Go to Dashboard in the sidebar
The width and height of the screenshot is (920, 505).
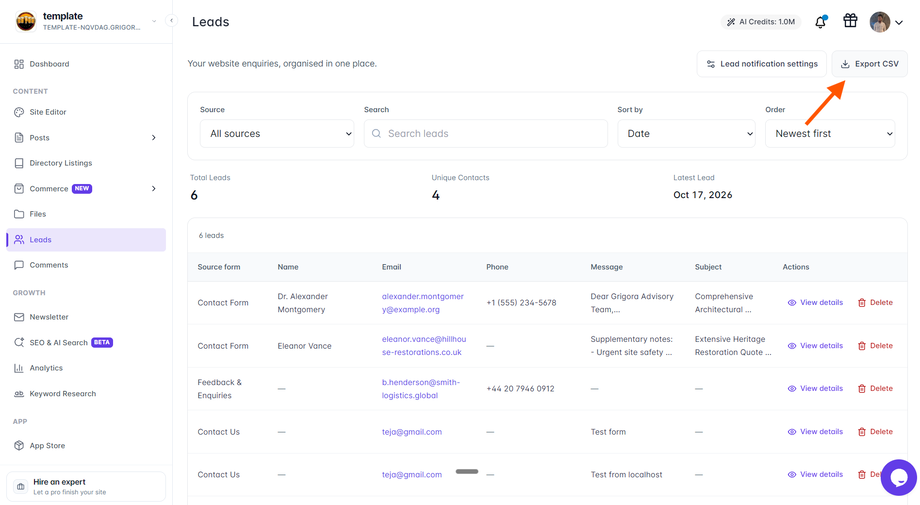(x=86, y=64)
